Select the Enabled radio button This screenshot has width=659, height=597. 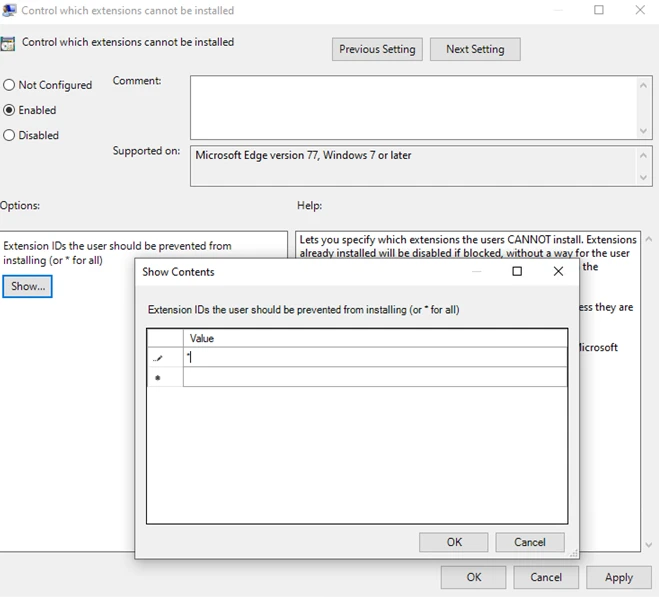9,110
